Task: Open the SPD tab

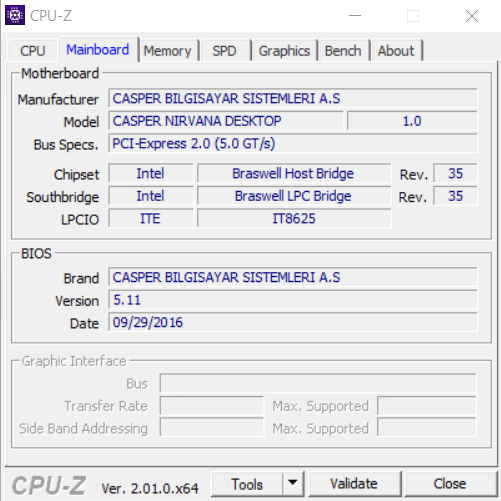Action: coord(224,51)
